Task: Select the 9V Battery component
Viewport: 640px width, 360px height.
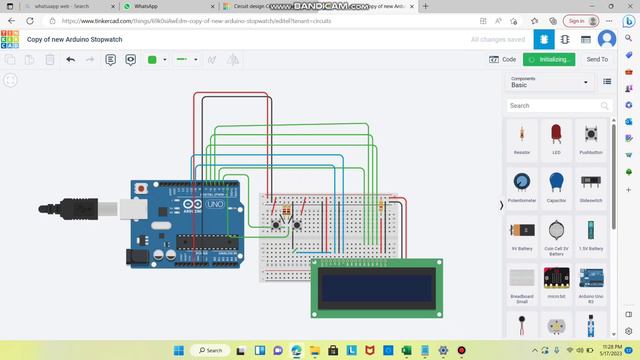Action: pyautogui.click(x=522, y=236)
